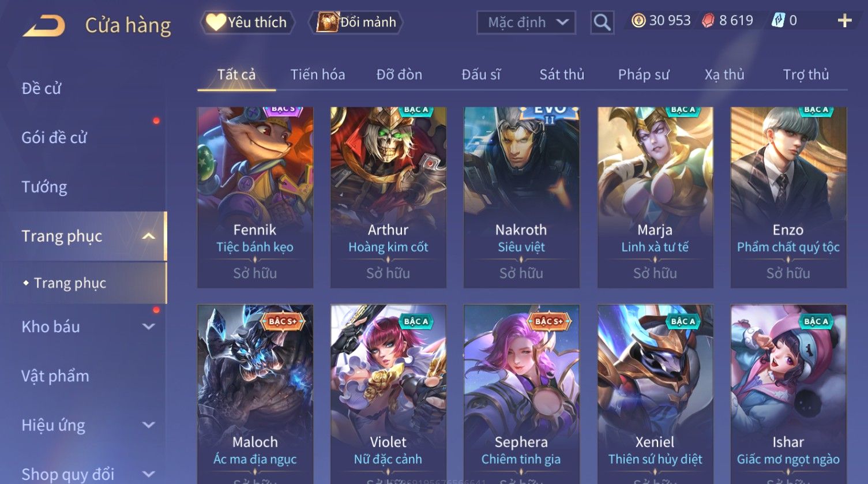Tap the chest icon in Đổi mảnh
The image size is (868, 484).
328,22
